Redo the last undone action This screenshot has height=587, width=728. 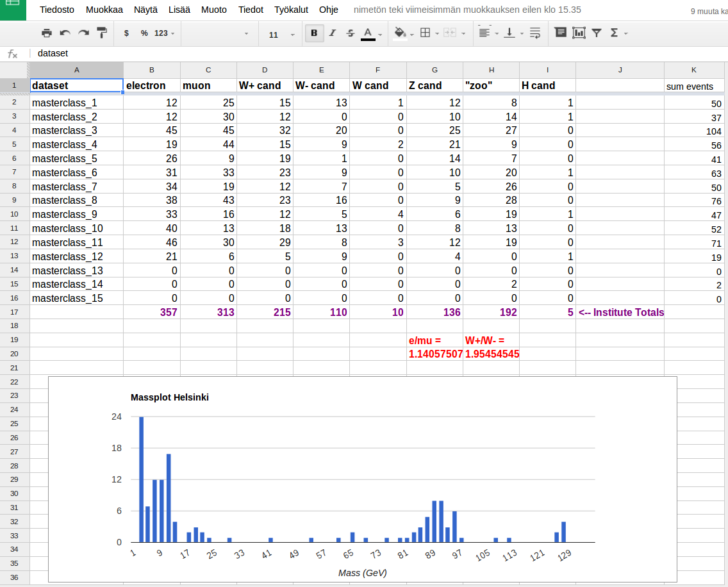[x=83, y=33]
